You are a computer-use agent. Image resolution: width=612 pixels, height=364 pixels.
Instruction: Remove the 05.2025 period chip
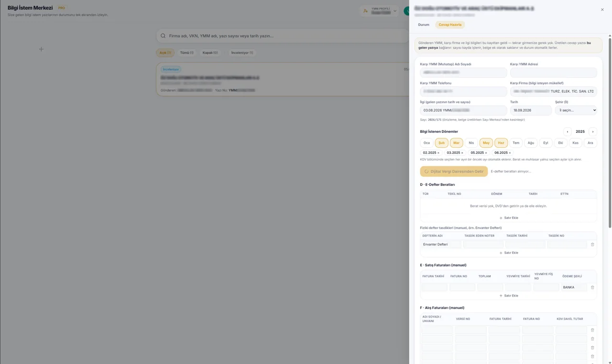[x=486, y=153]
